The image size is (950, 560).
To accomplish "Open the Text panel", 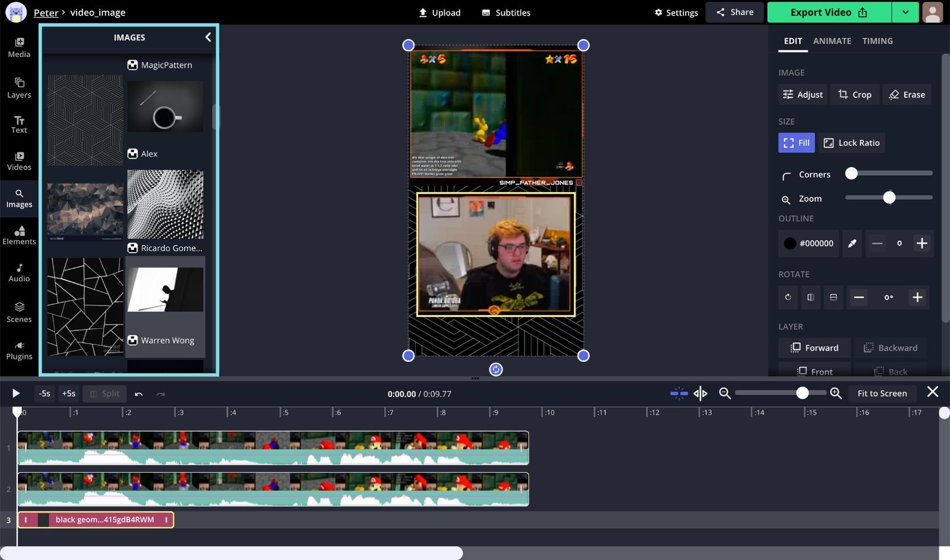I will [x=19, y=123].
